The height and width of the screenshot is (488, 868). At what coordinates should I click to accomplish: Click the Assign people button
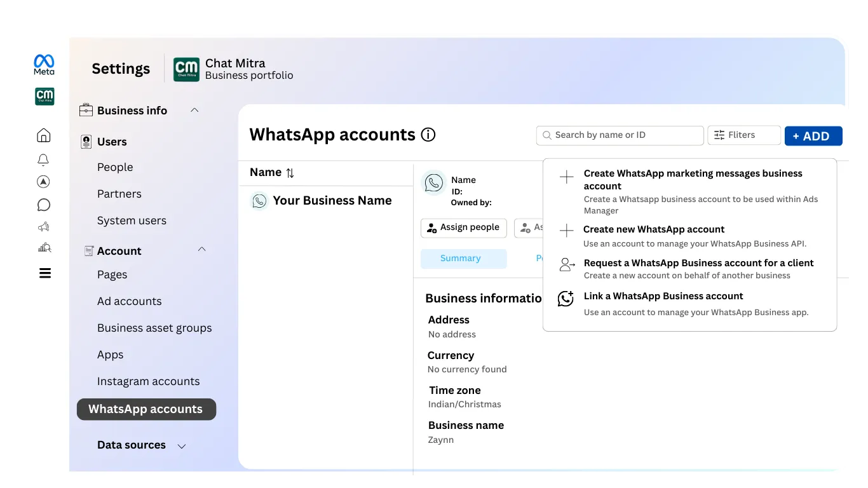[x=463, y=227]
